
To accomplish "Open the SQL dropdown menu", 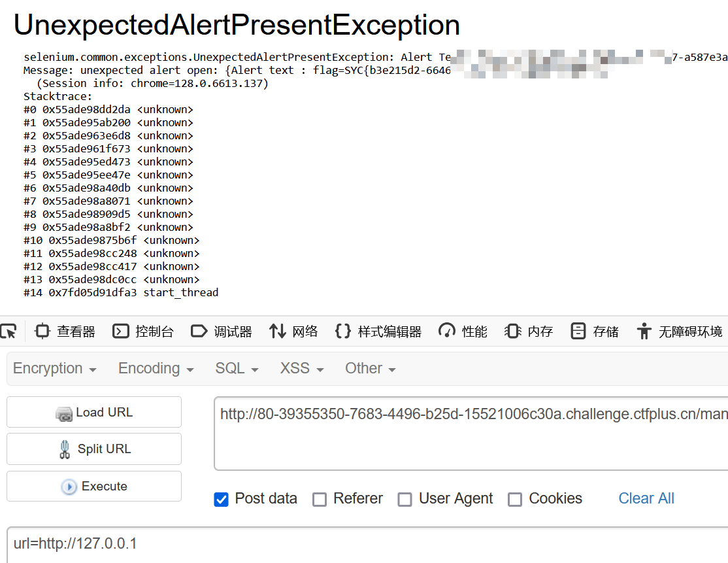I will click(x=237, y=368).
